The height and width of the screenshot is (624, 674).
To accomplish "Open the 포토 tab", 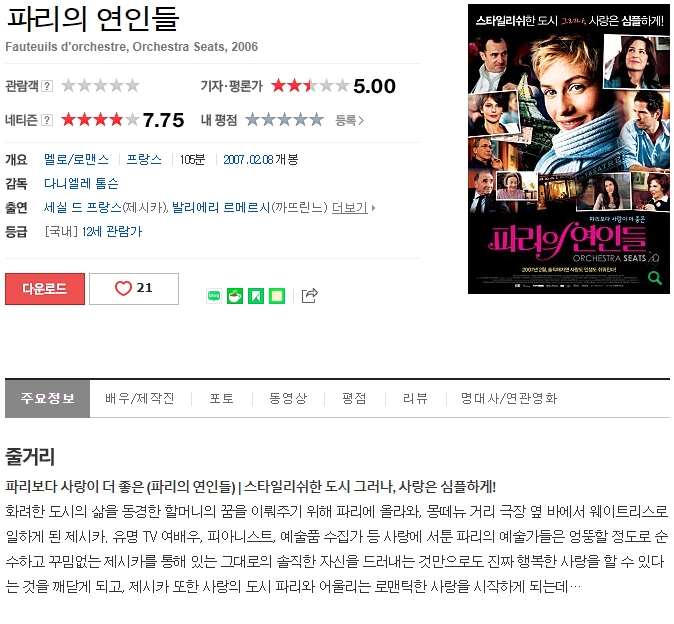I will click(221, 398).
